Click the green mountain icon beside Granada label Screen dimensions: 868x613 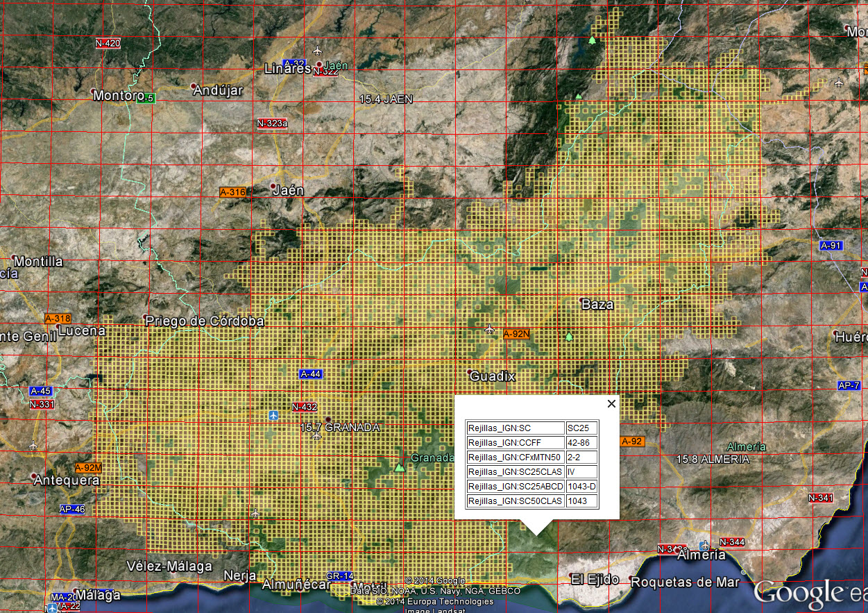pyautogui.click(x=399, y=468)
